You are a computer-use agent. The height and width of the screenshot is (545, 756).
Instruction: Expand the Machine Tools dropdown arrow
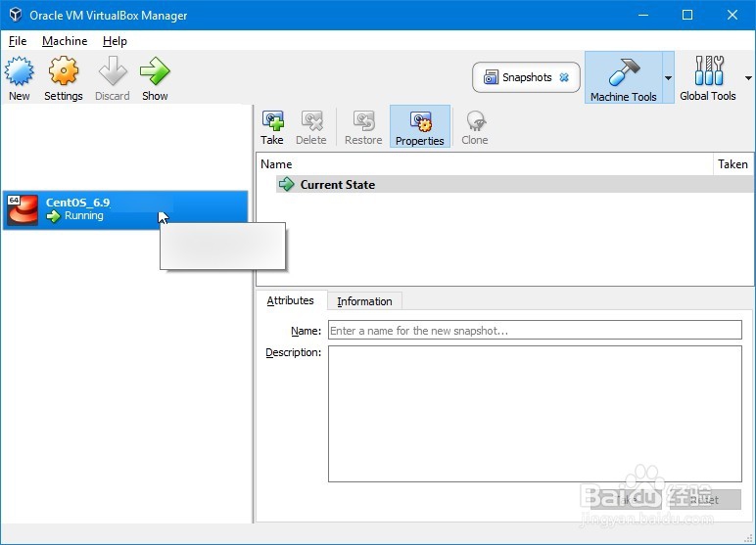tap(668, 77)
